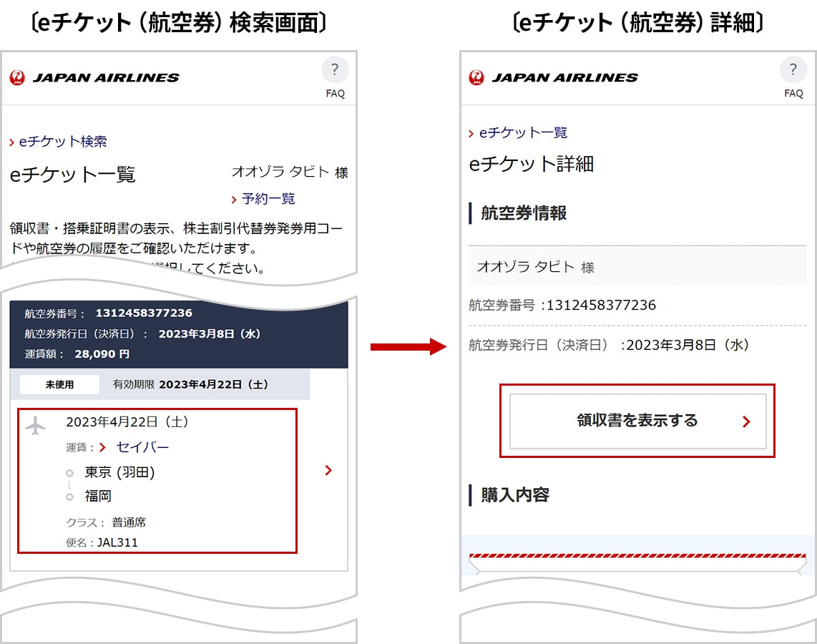Click the 購入内容 section heading
The height and width of the screenshot is (644, 817).
(x=514, y=494)
